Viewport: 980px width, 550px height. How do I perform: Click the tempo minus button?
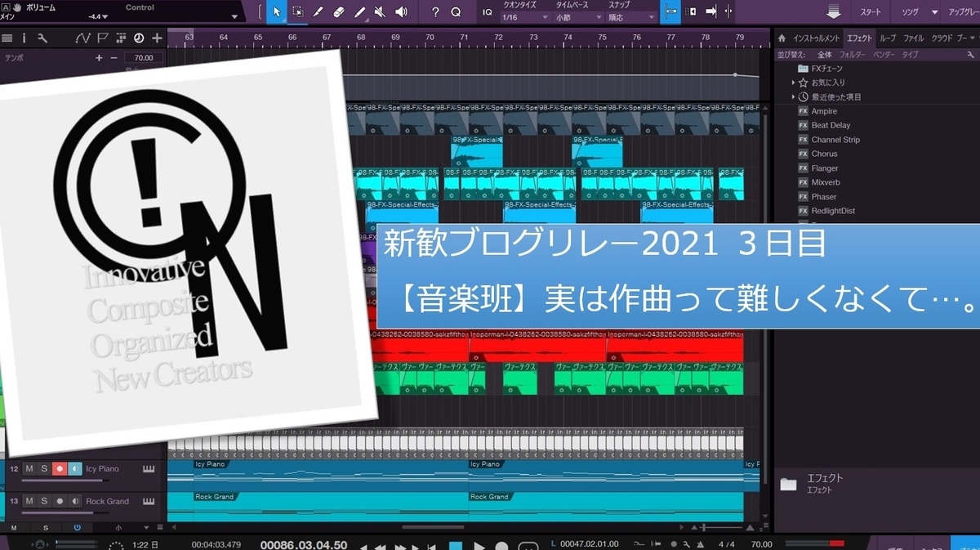coord(114,58)
